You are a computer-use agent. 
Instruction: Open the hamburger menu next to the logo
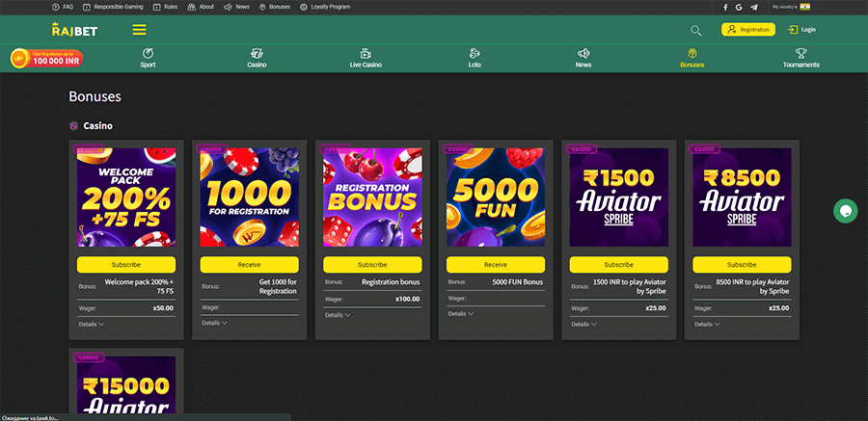tap(140, 30)
